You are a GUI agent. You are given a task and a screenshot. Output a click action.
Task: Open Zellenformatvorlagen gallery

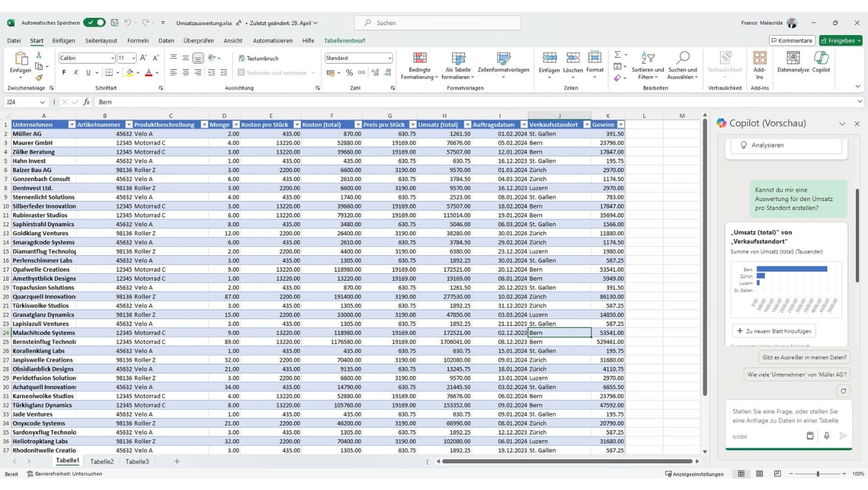[503, 66]
